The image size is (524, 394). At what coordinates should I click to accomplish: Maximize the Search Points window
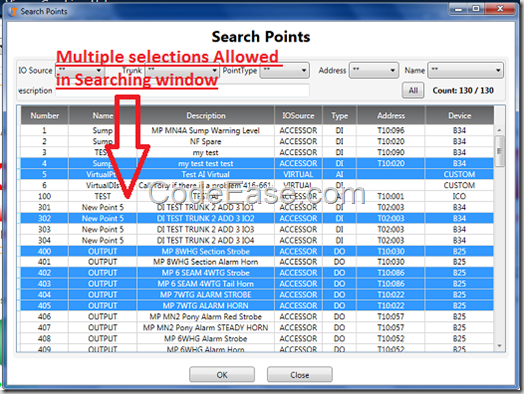[476, 9]
